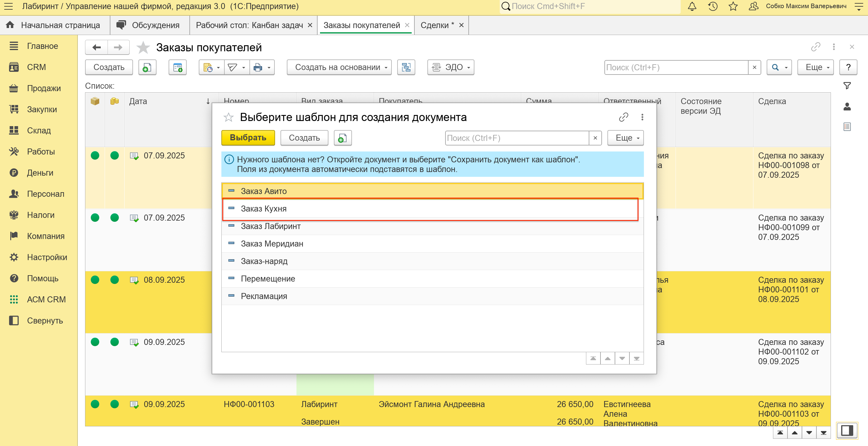Click the print icon in toolbar
This screenshot has width=868, height=446.
click(x=258, y=67)
